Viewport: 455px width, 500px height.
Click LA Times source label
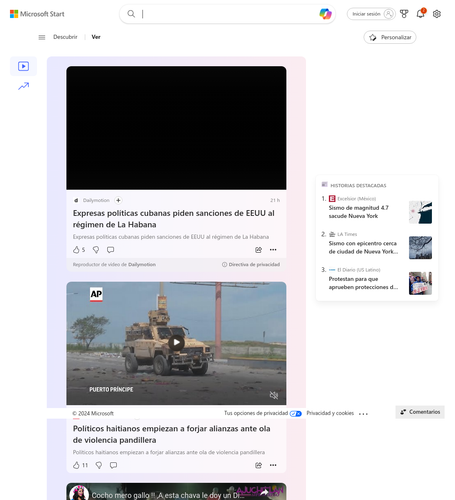[x=347, y=234]
